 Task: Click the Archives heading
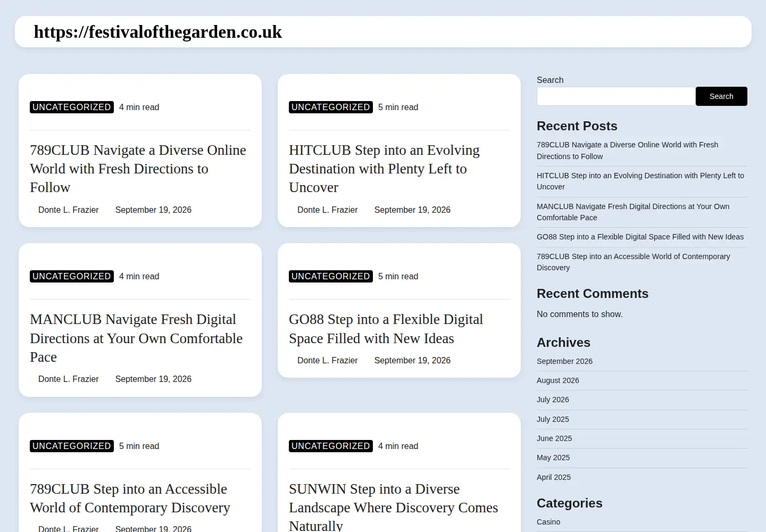click(563, 343)
